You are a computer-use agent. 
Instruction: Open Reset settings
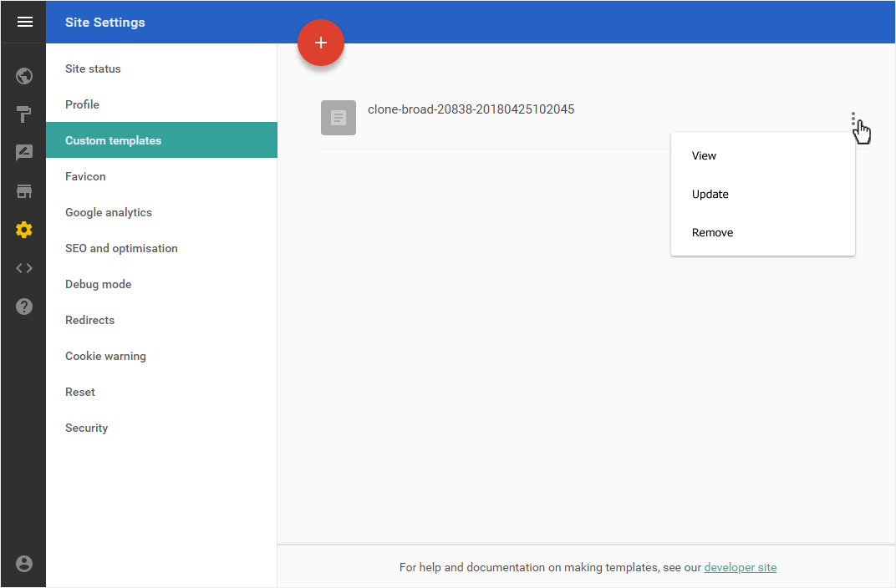click(x=161, y=393)
